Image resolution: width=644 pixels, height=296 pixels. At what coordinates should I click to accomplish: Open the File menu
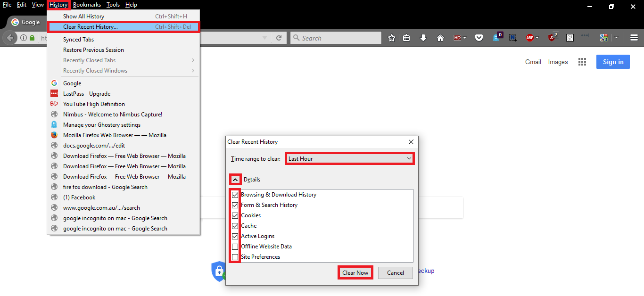coord(7,5)
